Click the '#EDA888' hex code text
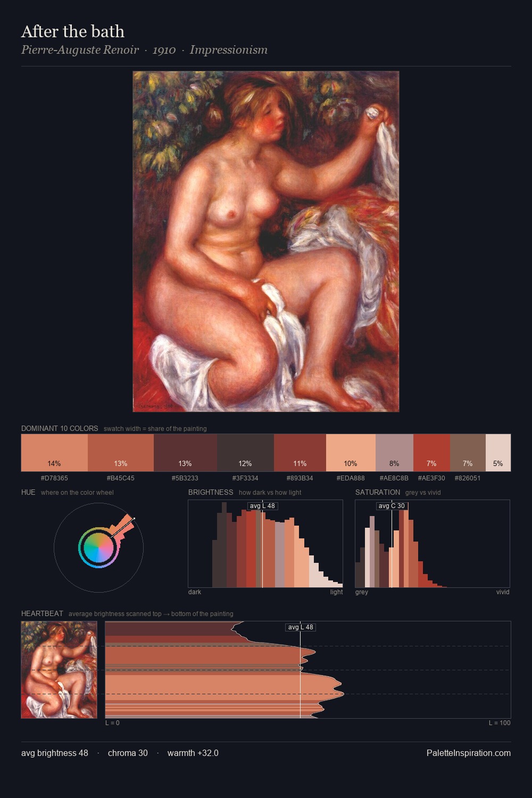This screenshot has height=798, width=532. [351, 478]
